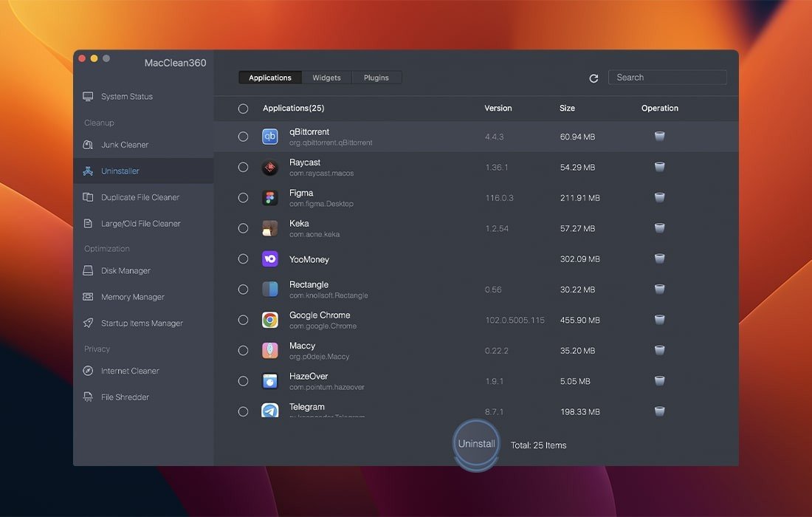The image size is (812, 517).
Task: Open Memory Manager
Action: coord(132,297)
